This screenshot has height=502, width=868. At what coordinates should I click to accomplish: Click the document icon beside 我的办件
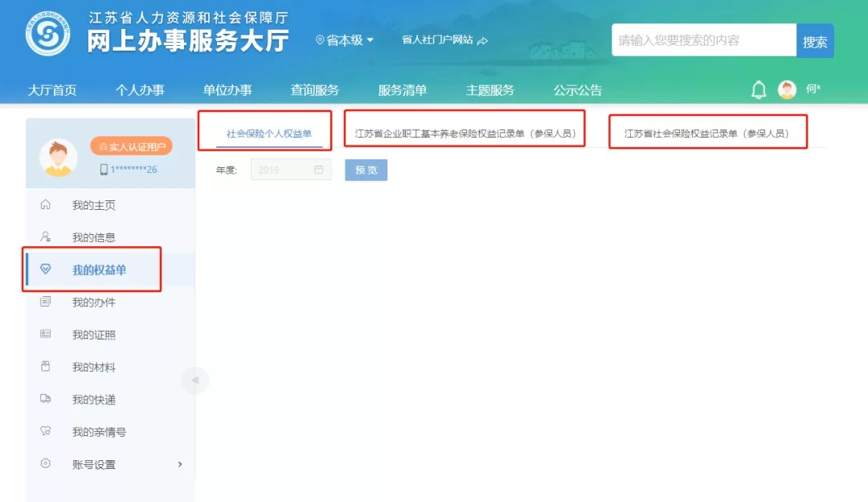point(46,302)
